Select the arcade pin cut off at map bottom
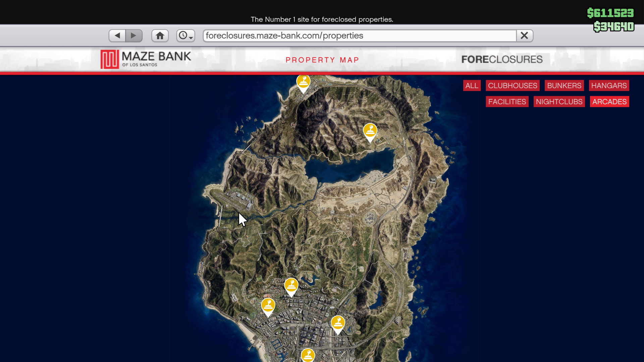Viewport: 644px width, 362px height. pos(308,355)
